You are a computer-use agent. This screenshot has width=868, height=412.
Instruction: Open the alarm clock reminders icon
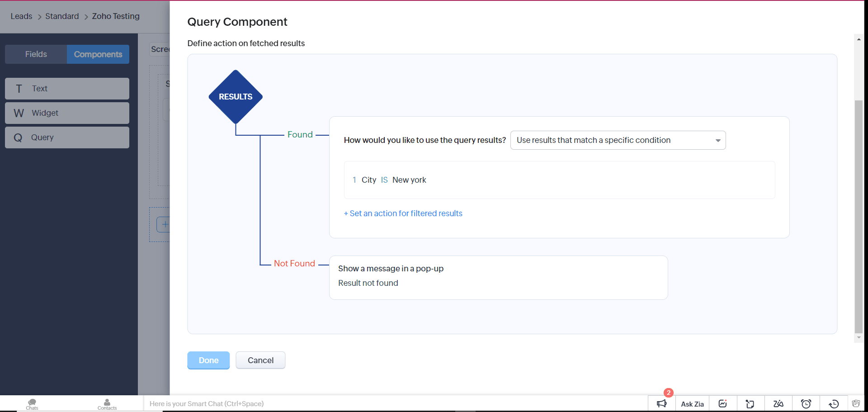pos(806,403)
